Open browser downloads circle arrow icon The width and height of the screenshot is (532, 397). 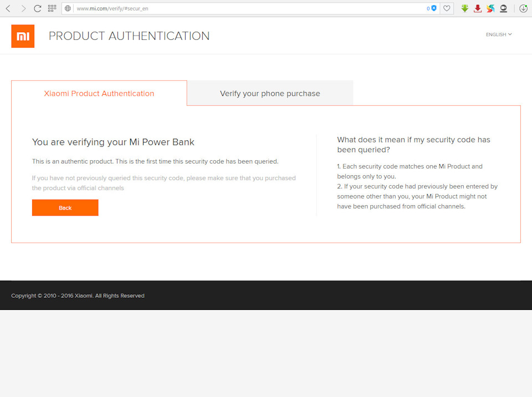pyautogui.click(x=523, y=8)
